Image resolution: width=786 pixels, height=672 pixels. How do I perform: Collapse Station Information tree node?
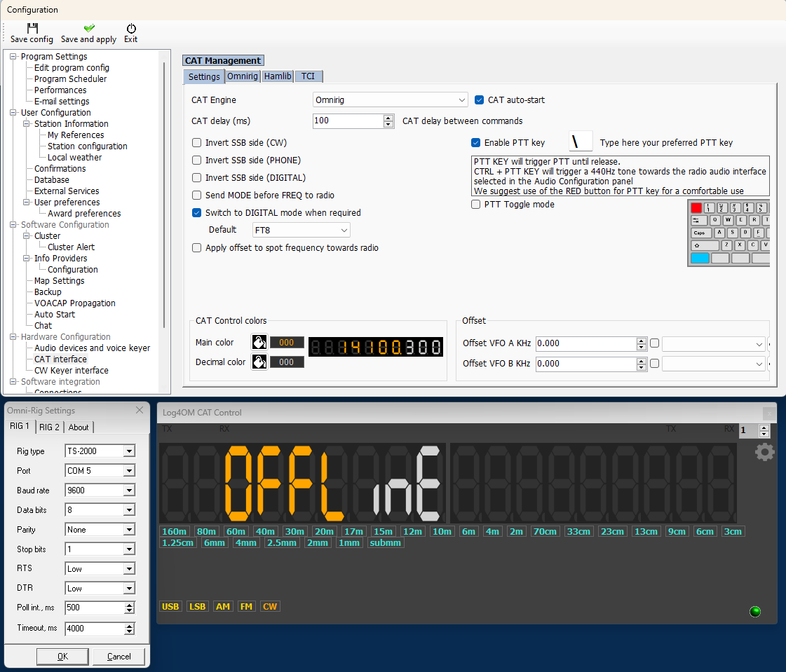27,123
